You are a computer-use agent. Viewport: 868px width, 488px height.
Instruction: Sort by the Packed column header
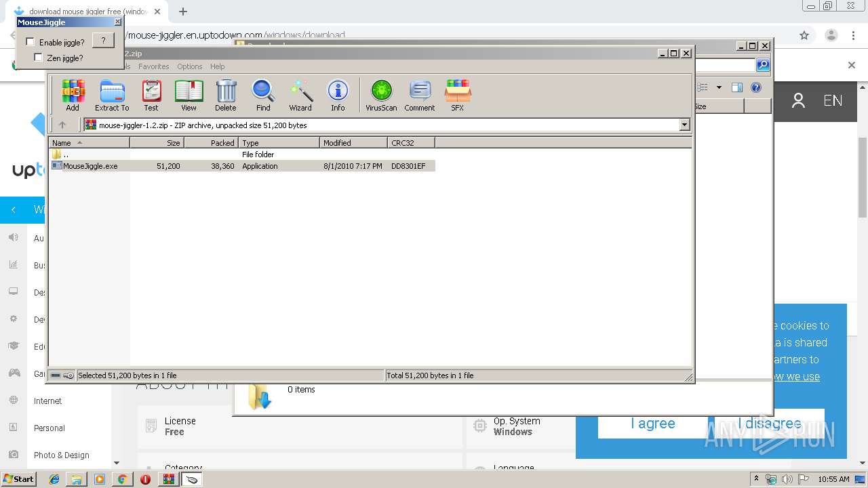point(211,143)
